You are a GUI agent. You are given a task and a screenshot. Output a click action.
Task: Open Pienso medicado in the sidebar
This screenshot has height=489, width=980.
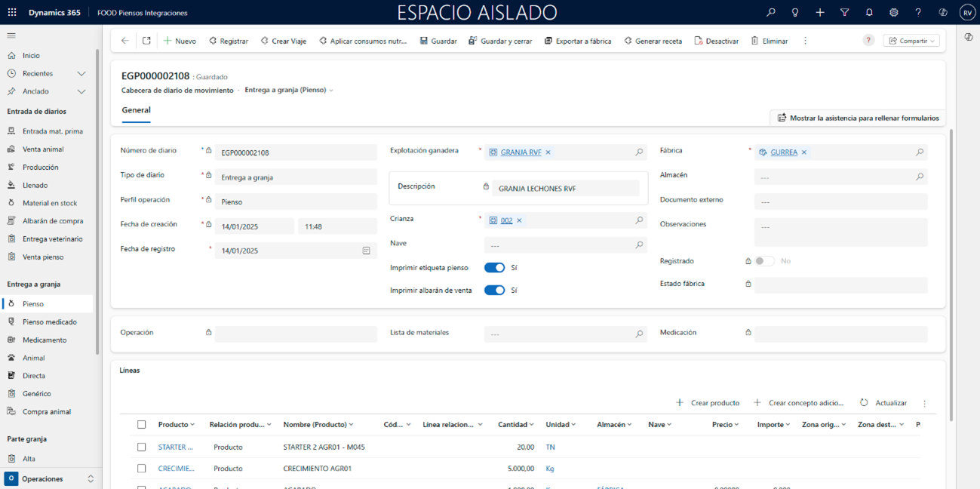(x=49, y=322)
